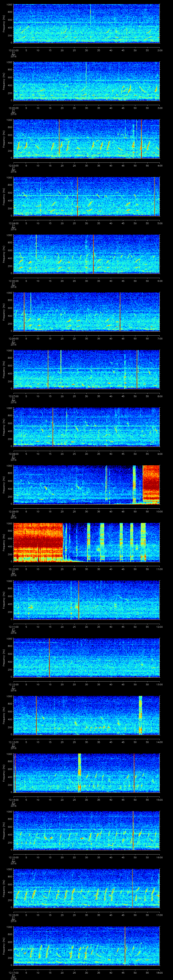The image size is (173, 980).
Task: Click the '11:00' end time label
Action: [x=159, y=569]
